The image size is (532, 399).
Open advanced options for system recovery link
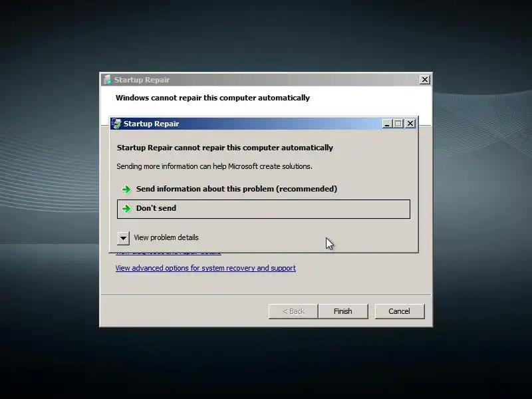(205, 268)
